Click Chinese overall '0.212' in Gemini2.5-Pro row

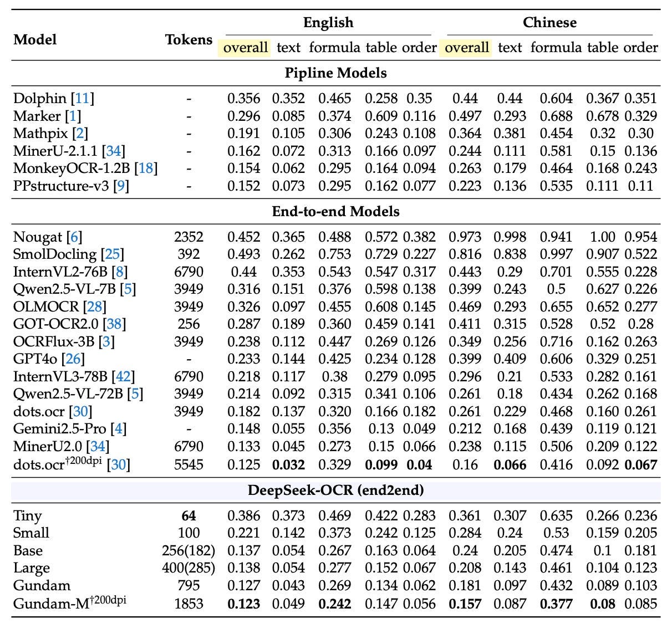(465, 429)
